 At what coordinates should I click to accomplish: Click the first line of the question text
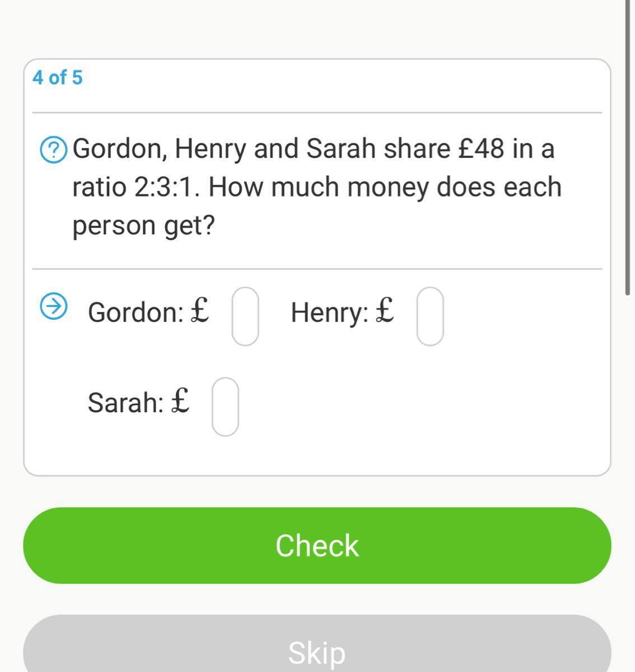314,149
